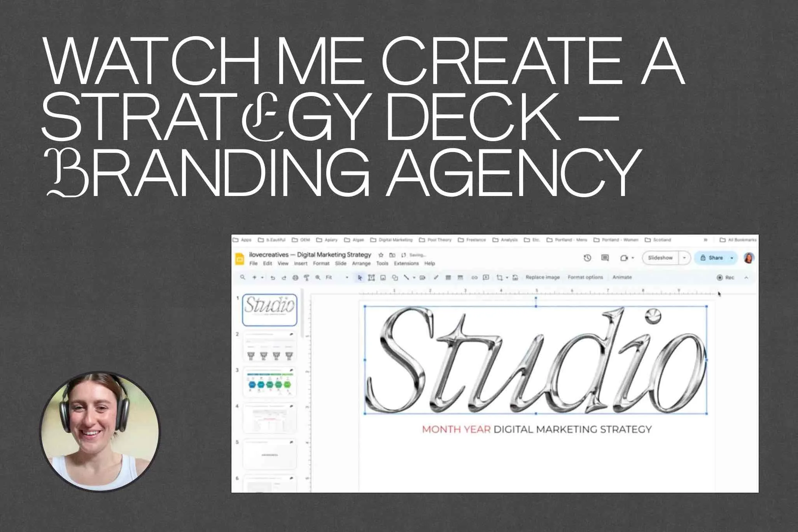Open the crop mask shape dropdown
This screenshot has width=798, height=532.
(x=507, y=277)
